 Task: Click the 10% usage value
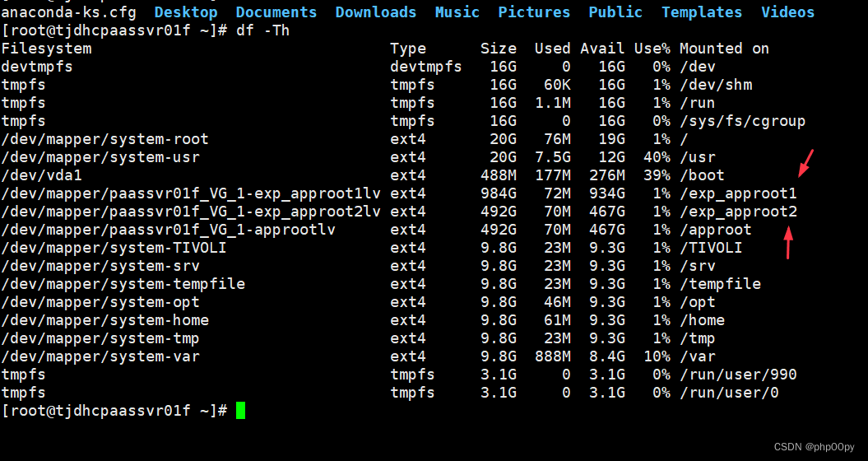coord(657,356)
